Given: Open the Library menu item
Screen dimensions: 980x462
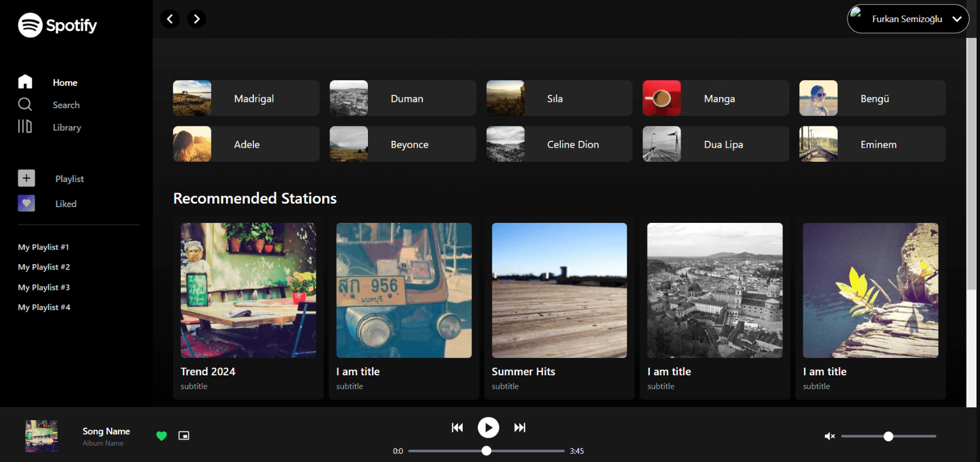Looking at the screenshot, I should click(67, 127).
